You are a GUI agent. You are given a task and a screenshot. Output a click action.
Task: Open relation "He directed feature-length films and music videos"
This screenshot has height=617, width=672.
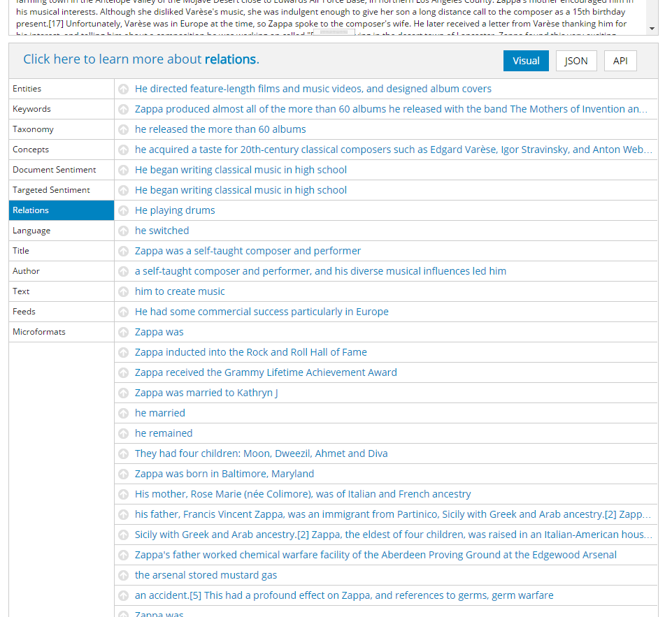pyautogui.click(x=313, y=89)
